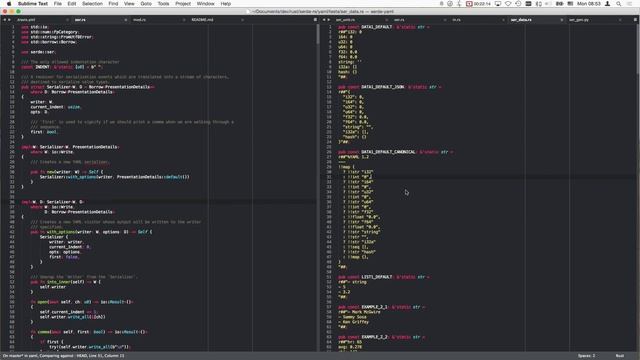Open the user account menu bar icon
Screen dimensions: 640x360
(607, 4)
